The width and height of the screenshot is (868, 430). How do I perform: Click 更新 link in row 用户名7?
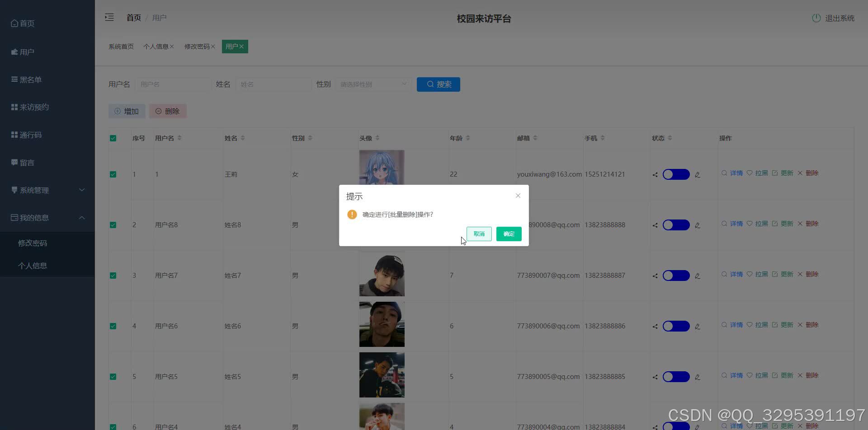787,274
